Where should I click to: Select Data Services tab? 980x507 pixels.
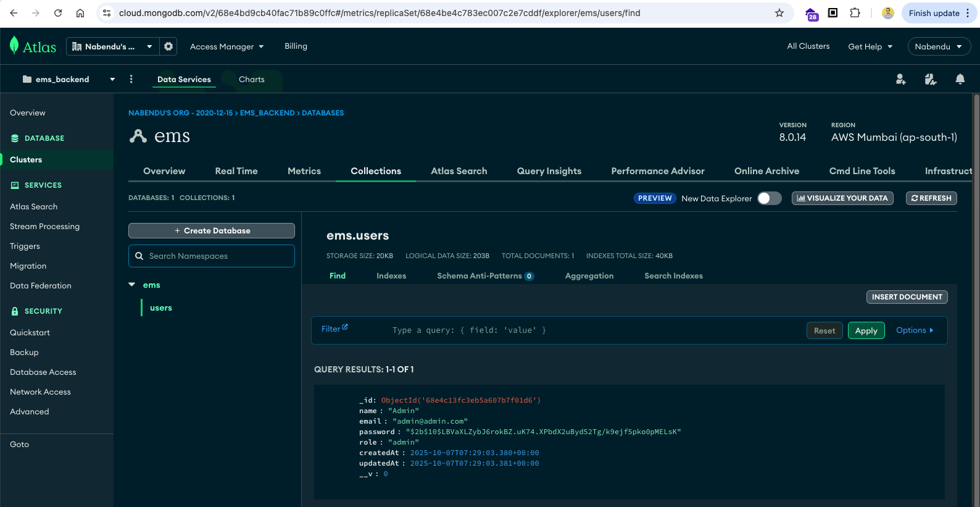(x=184, y=79)
